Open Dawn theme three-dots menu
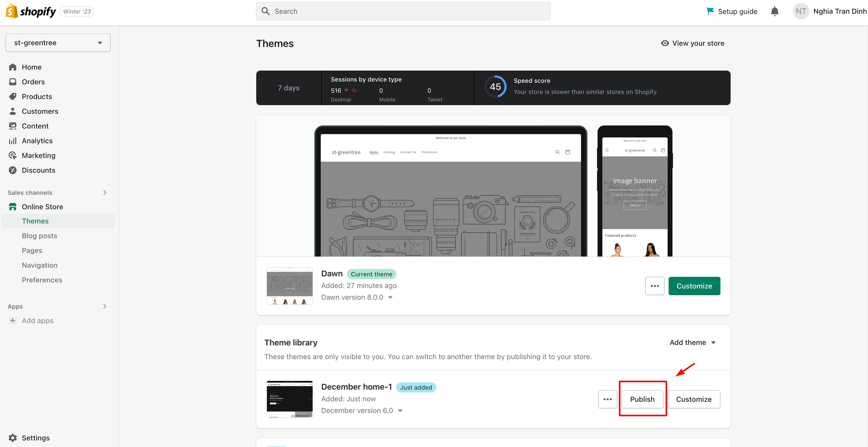Viewport: 868px width, 447px height. tap(654, 286)
